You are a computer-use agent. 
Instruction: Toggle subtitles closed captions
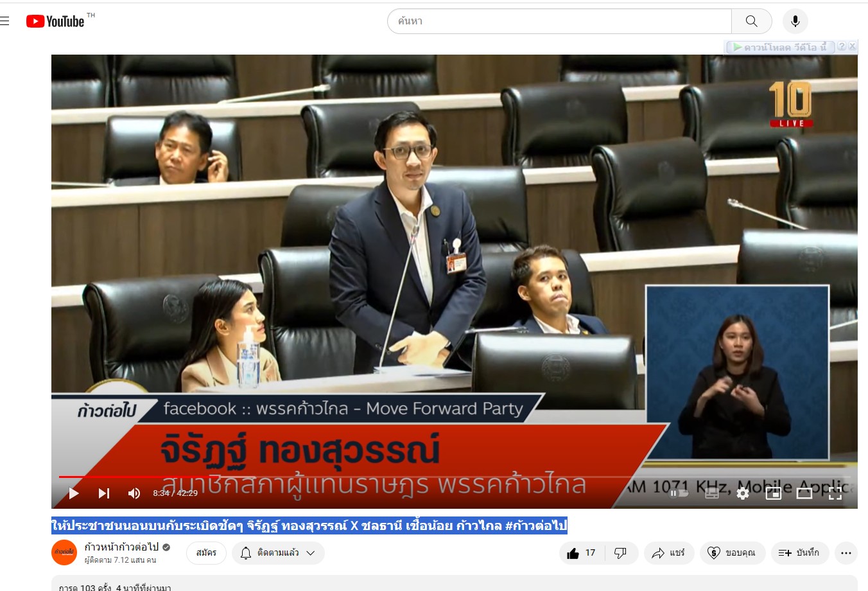(711, 493)
